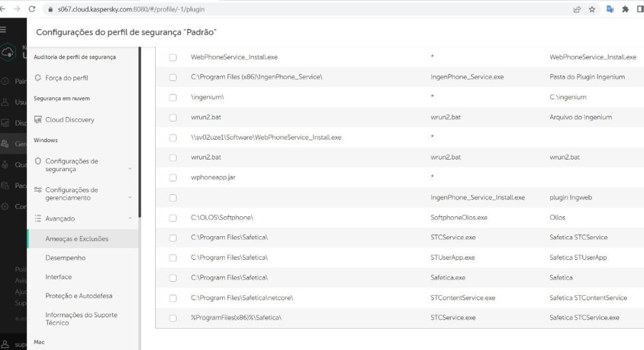644x350 pixels.
Task: Check the WebPhoneService_Install.exe exclusion checkbox
Action: pos(173,57)
